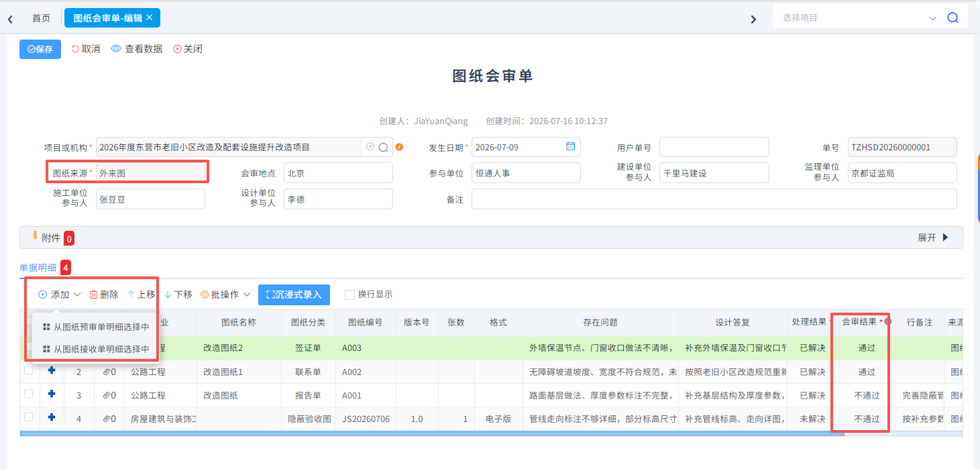The image size is (980, 469).
Task: Open the 批操作 batch dropdown
Action: 225,295
